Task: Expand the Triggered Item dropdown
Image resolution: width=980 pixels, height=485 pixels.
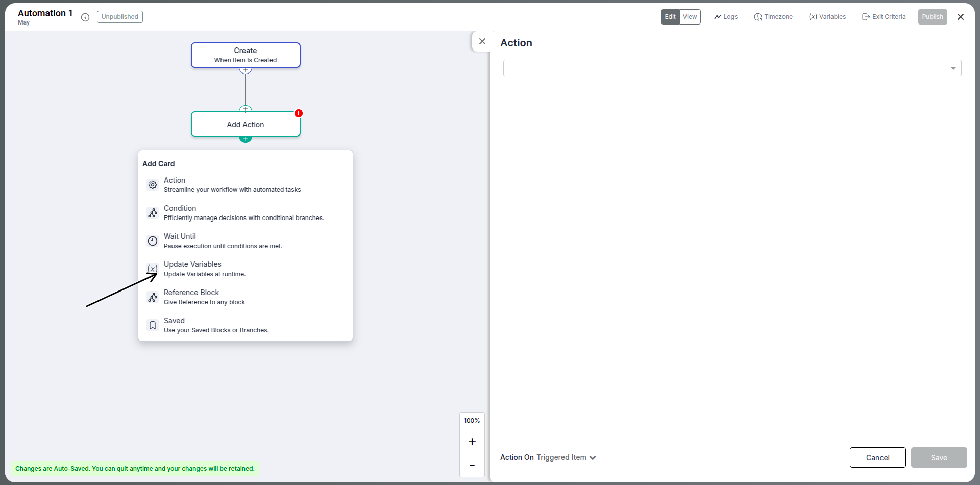Action: tap(566, 457)
